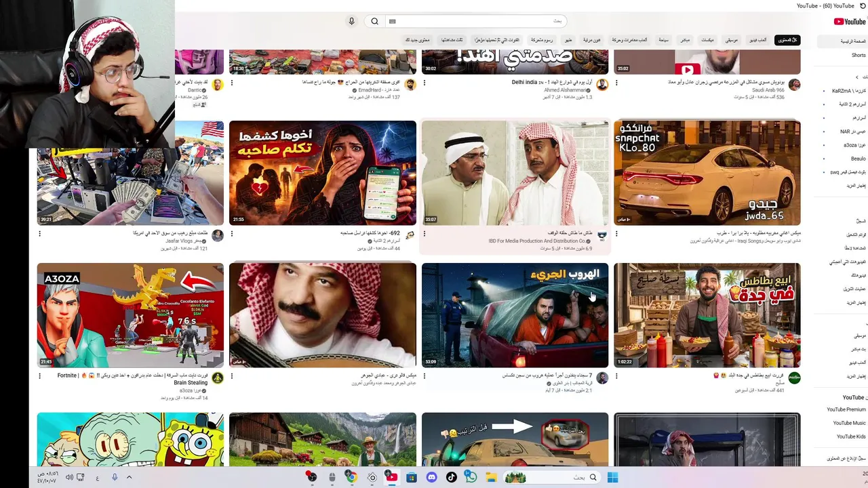Open options menu for Jaafar Vlogs video
Image resolution: width=868 pixels, height=488 pixels.
pyautogui.click(x=39, y=234)
